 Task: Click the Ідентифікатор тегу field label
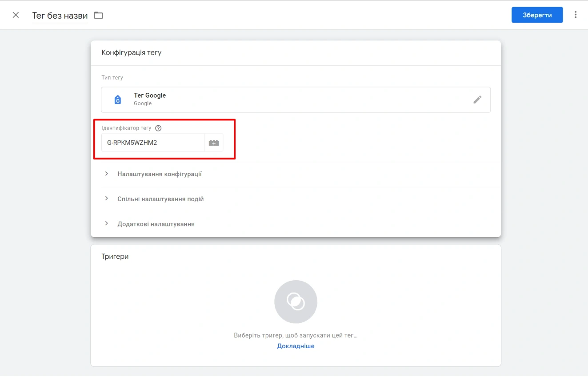pyautogui.click(x=126, y=128)
